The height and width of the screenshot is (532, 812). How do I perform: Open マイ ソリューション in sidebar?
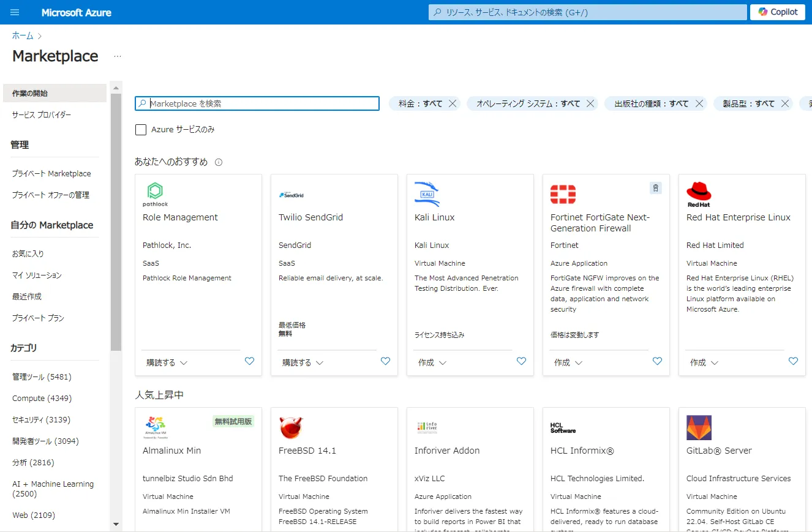point(37,275)
